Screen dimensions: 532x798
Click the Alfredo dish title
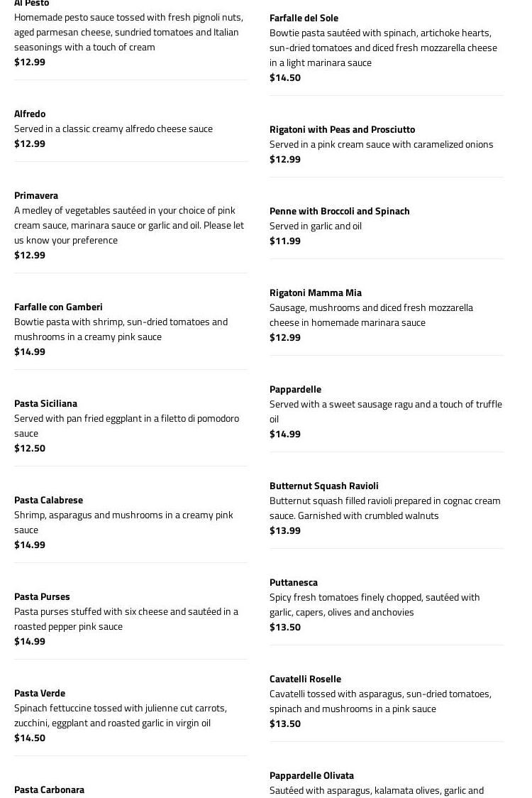tap(30, 114)
